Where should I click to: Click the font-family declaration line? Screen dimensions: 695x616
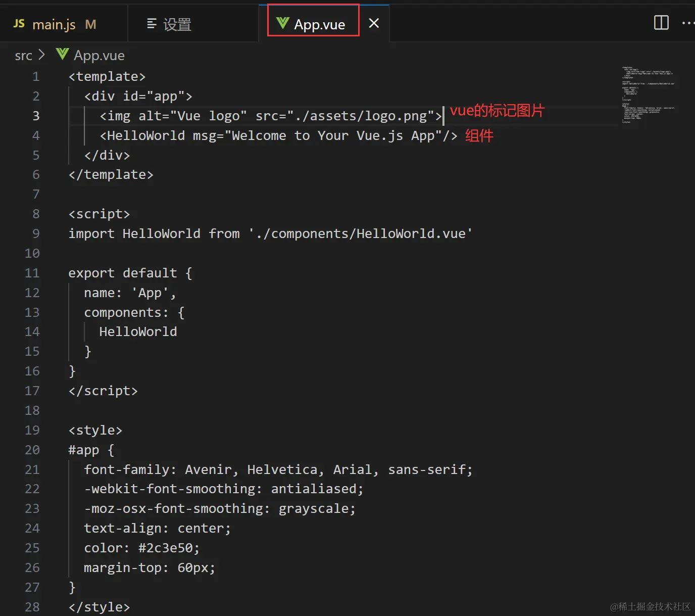pos(278,469)
